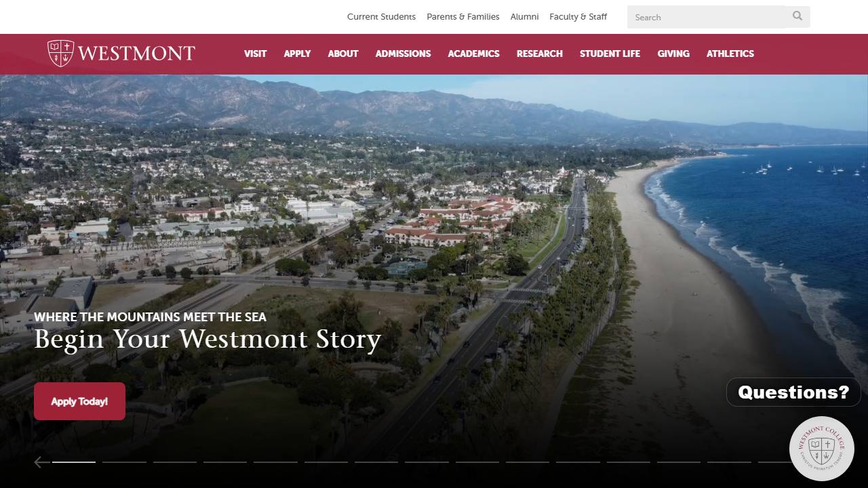Open the Student Life menu item
The image size is (868, 488).
[x=610, y=54]
